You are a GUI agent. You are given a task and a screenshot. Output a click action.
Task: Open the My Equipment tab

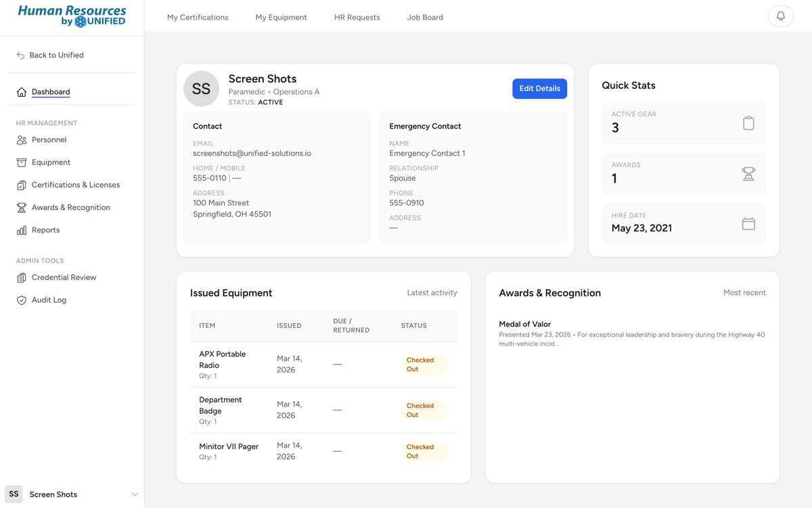pyautogui.click(x=281, y=18)
